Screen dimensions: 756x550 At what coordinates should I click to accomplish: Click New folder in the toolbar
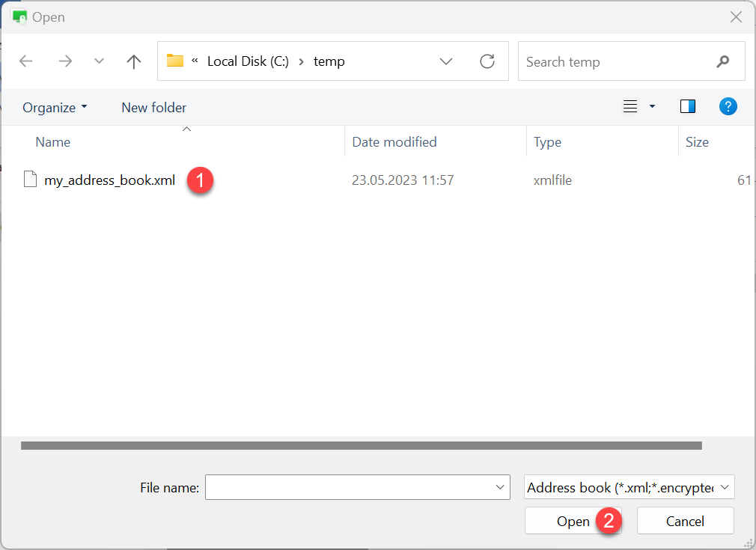pos(153,107)
